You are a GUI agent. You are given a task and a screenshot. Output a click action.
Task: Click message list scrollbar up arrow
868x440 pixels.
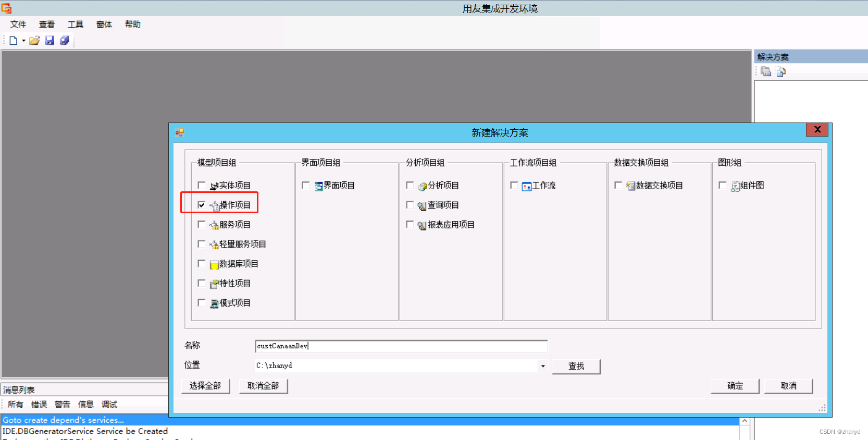[745, 421]
